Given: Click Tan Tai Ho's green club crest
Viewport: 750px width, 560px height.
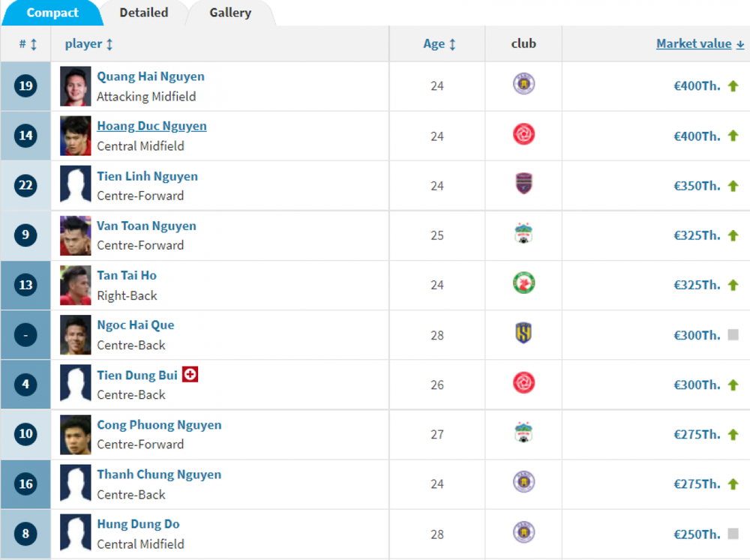Looking at the screenshot, I should tap(523, 283).
